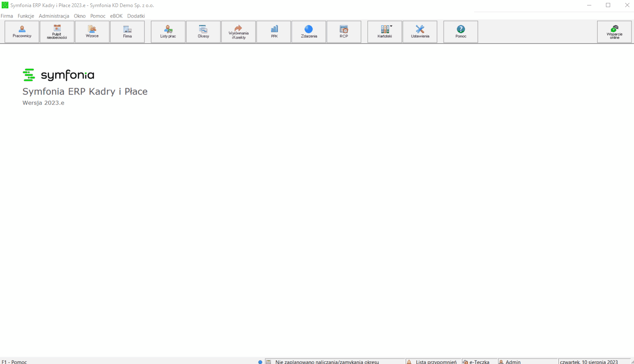Open the Pracownicy employees toolbar button

click(22, 32)
